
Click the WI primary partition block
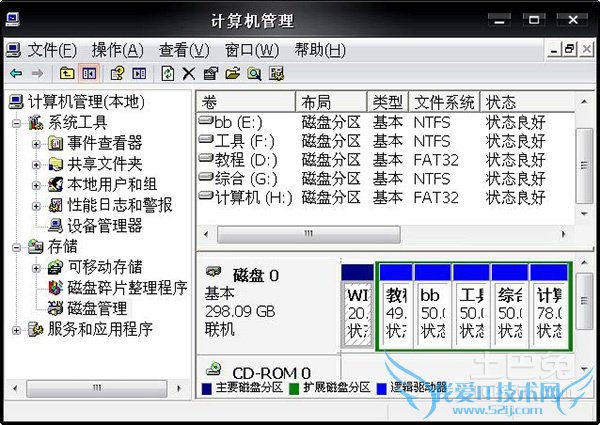tap(357, 306)
